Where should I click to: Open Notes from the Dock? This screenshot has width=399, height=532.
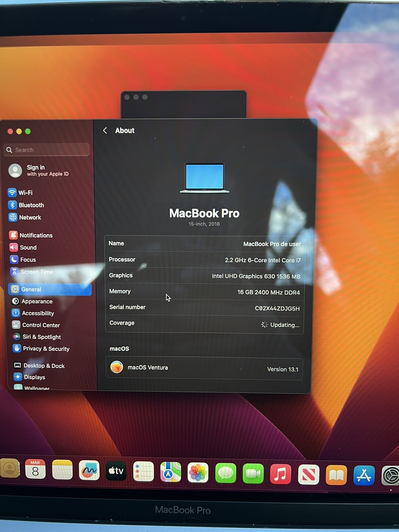[63, 470]
